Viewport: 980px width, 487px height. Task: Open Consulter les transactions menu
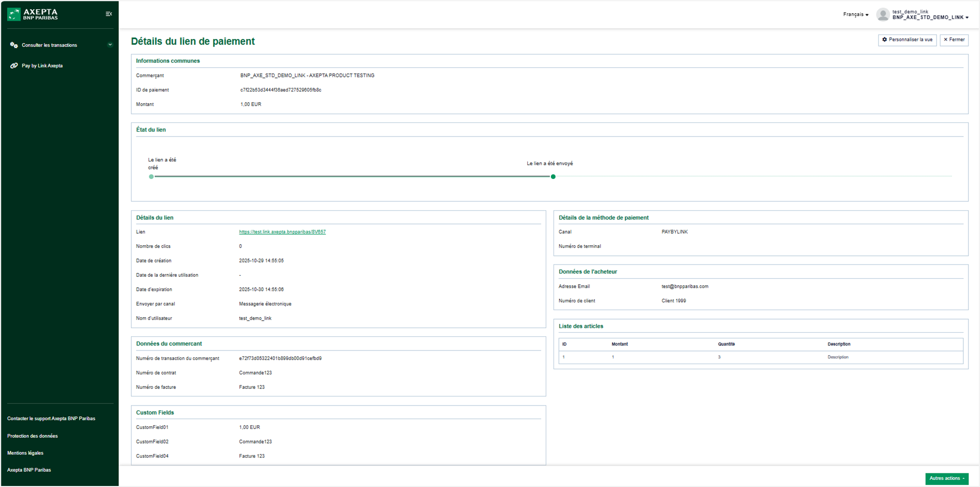click(x=50, y=45)
